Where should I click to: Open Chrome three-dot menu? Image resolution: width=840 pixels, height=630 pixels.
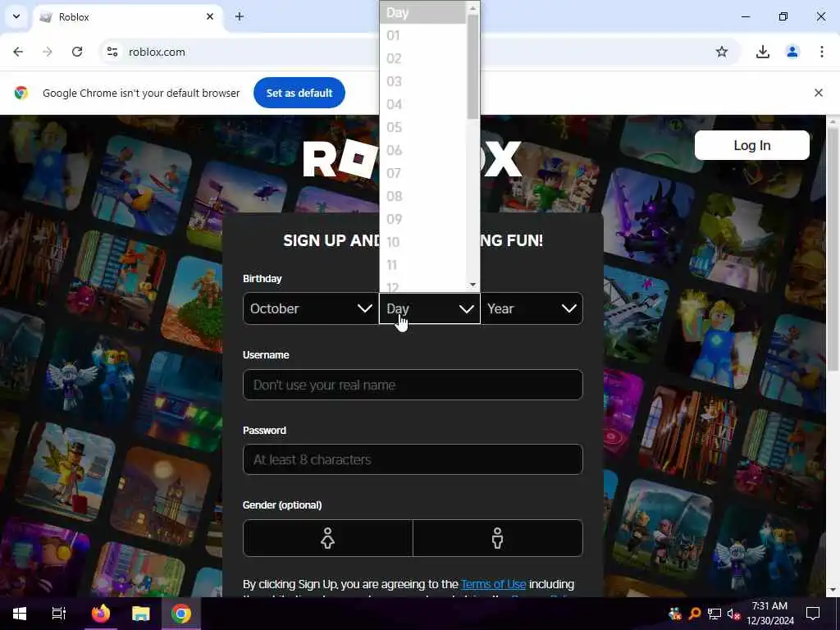(x=822, y=52)
